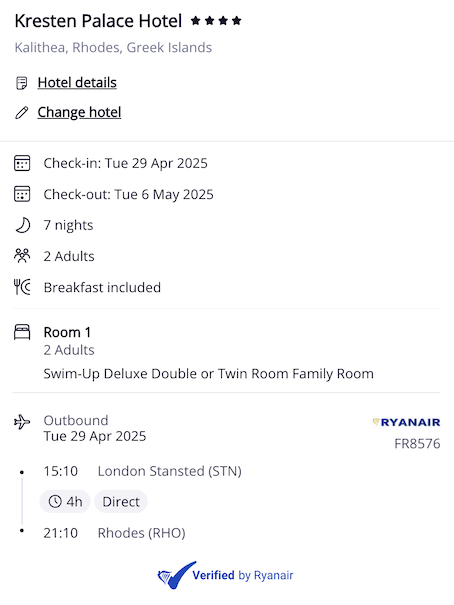Screen dimensions: 454x605
Task: Click Kalithea, Rhodes location text
Action: (x=113, y=47)
